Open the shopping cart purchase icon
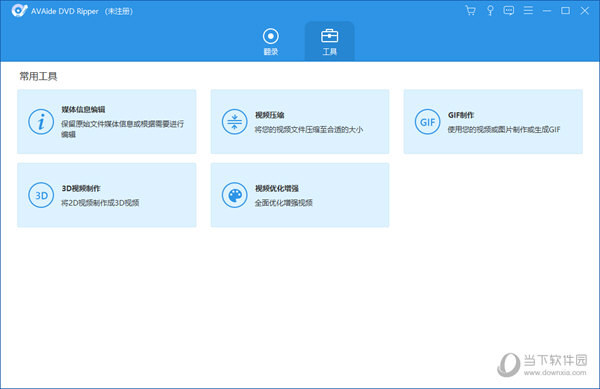Screen dimensions: 600x389 (471, 10)
